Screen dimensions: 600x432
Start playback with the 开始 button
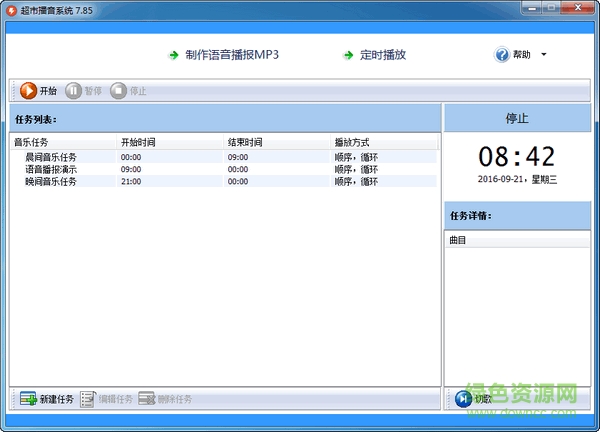click(38, 91)
